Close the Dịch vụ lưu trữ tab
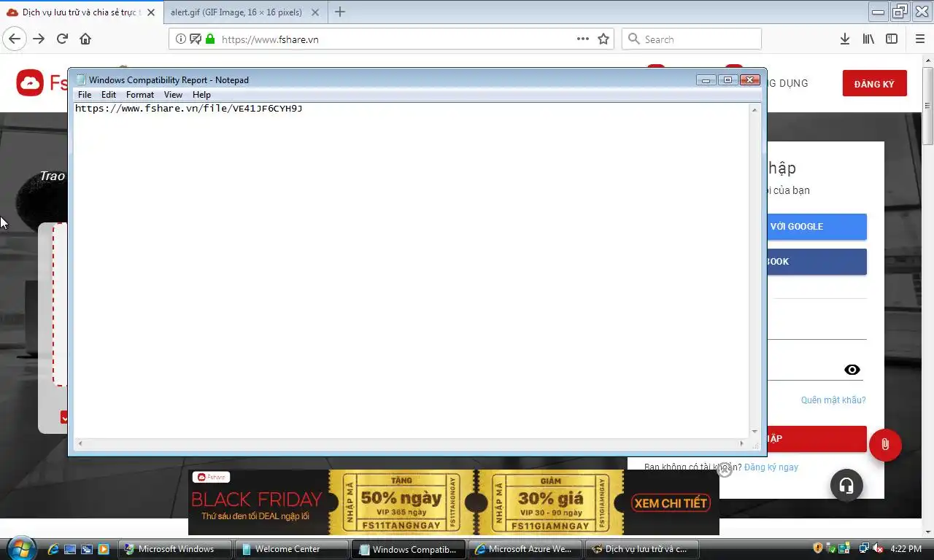934x560 pixels. pyautogui.click(x=151, y=12)
